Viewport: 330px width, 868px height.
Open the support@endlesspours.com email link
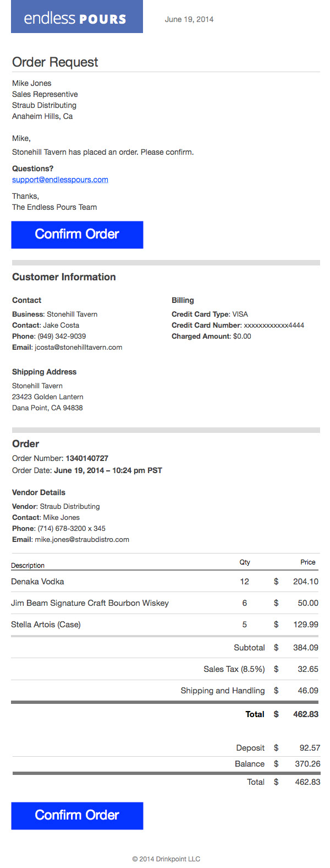click(x=60, y=180)
